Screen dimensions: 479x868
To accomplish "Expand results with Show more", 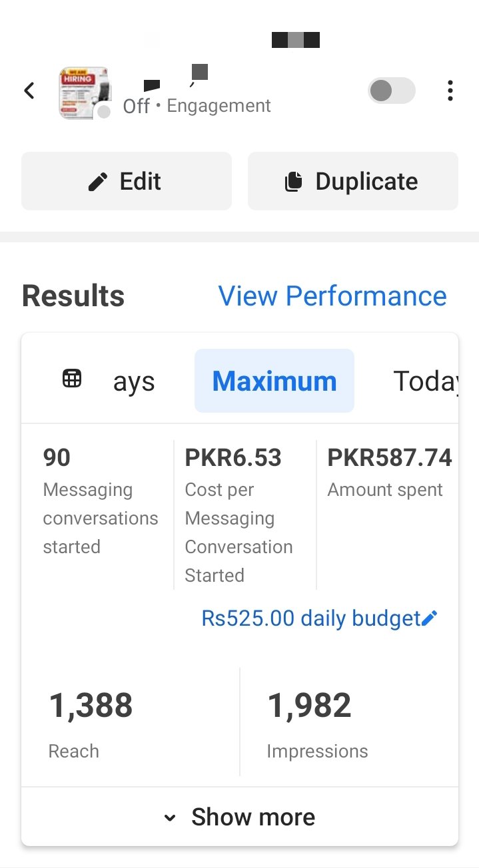I will (x=240, y=817).
